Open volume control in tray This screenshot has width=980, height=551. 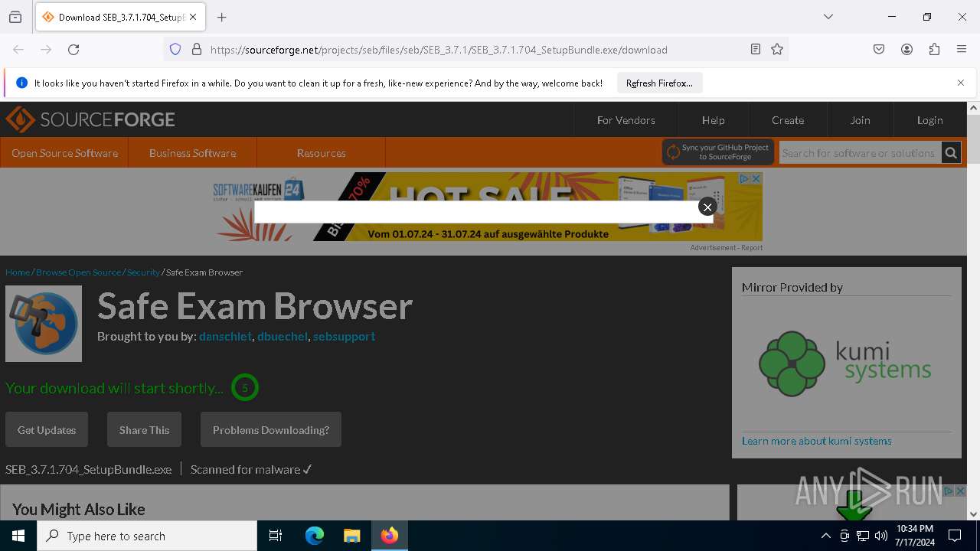click(x=881, y=536)
